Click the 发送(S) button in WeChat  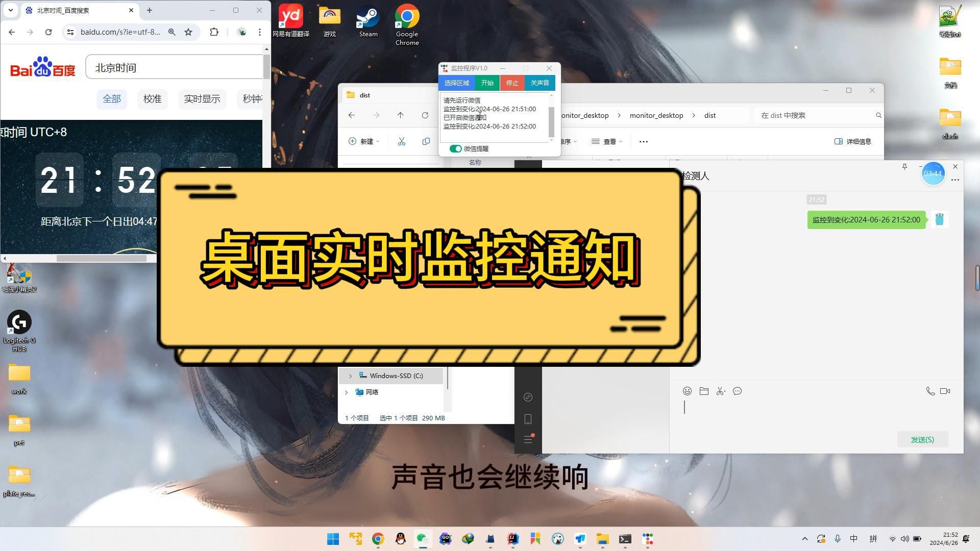coord(922,439)
